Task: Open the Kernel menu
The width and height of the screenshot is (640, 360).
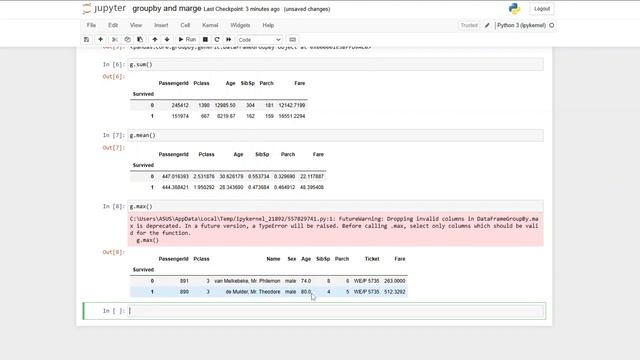Action: (210, 25)
